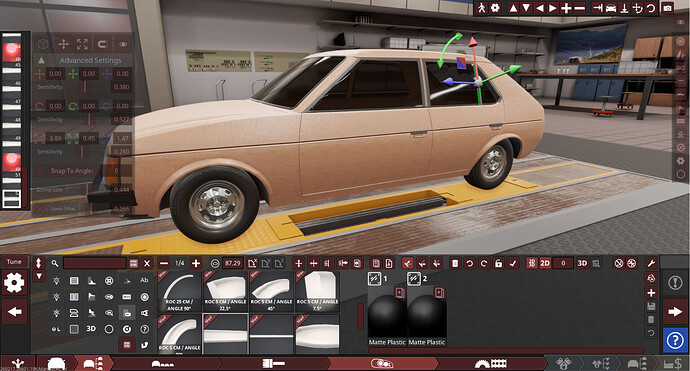Choose the second Matte Plastic material swatch
Screen dimensions: 690x371
[426, 316]
